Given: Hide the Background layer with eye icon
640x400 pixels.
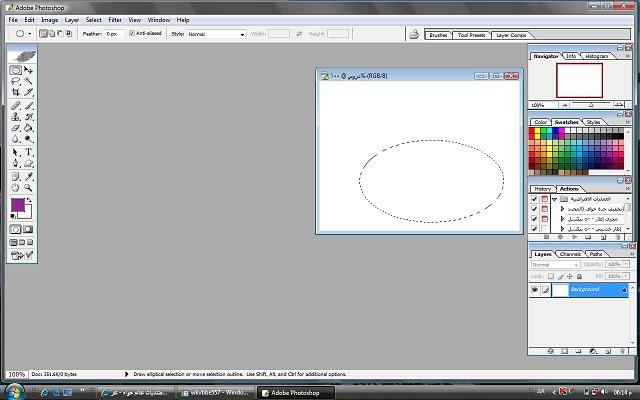Looking at the screenshot, I should point(535,289).
